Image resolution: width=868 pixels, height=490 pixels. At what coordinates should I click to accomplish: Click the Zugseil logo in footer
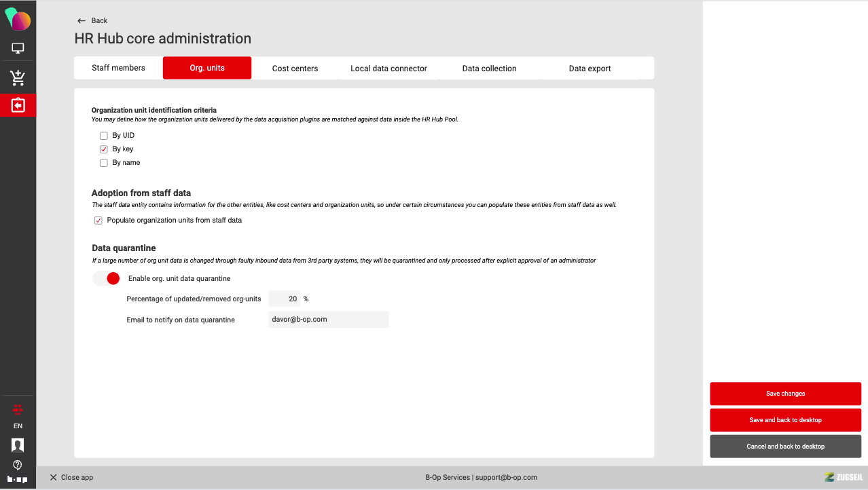[x=843, y=477]
